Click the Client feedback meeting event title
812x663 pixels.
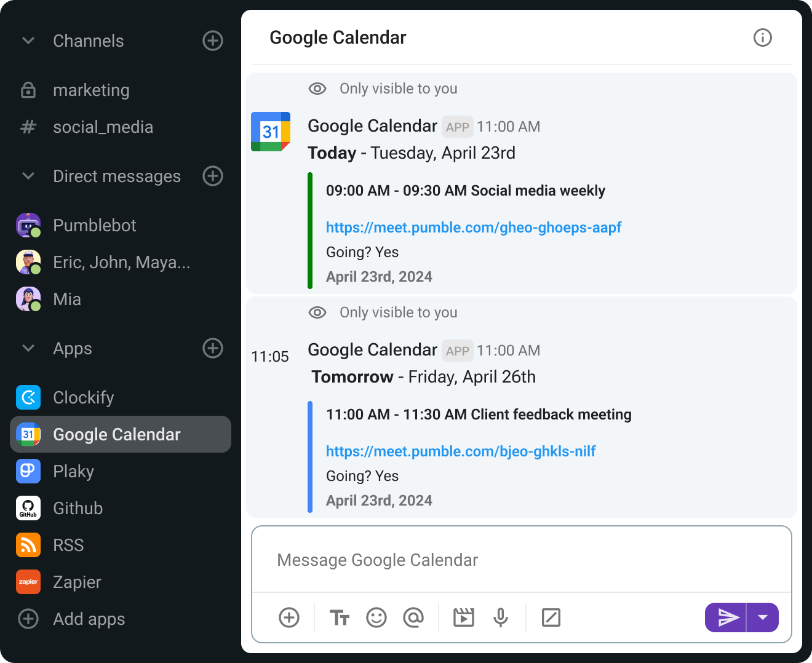(551, 415)
